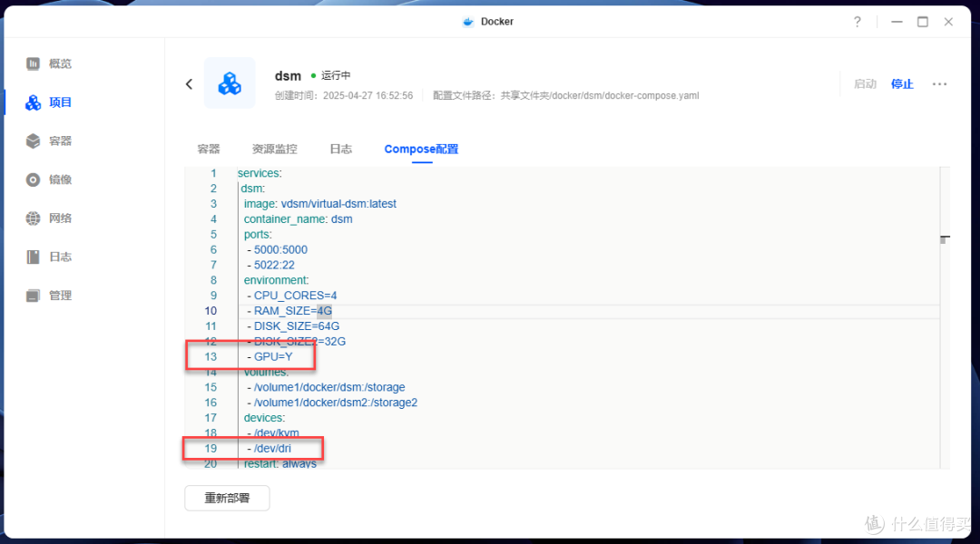This screenshot has height=544, width=980.
Task: Go back using the left chevron arrow
Action: [189, 83]
